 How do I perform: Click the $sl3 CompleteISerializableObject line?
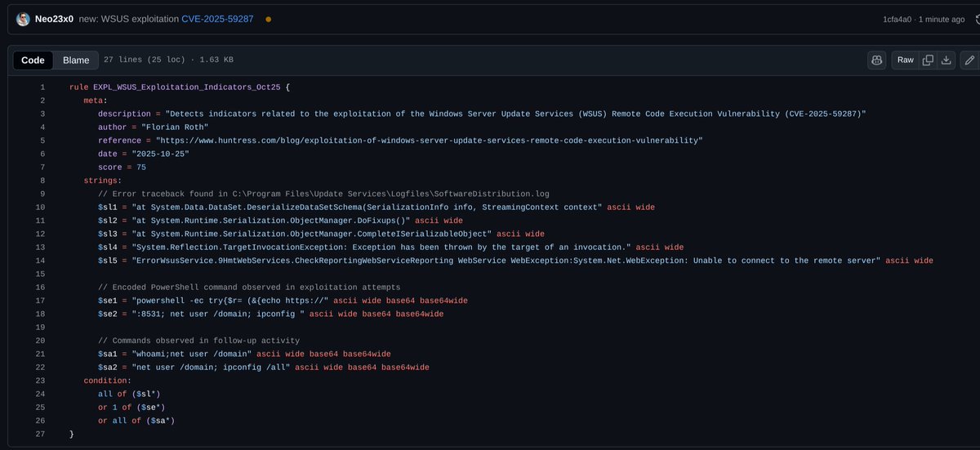click(321, 234)
